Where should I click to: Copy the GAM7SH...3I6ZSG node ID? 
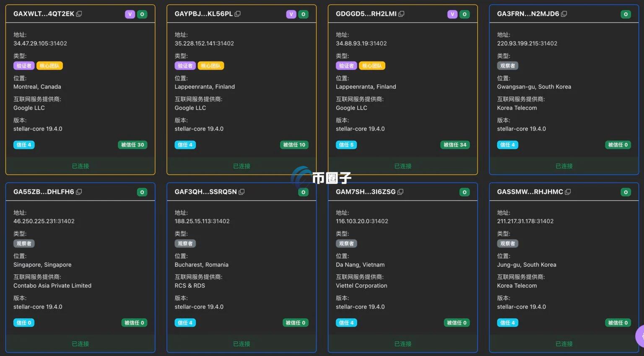pos(400,192)
